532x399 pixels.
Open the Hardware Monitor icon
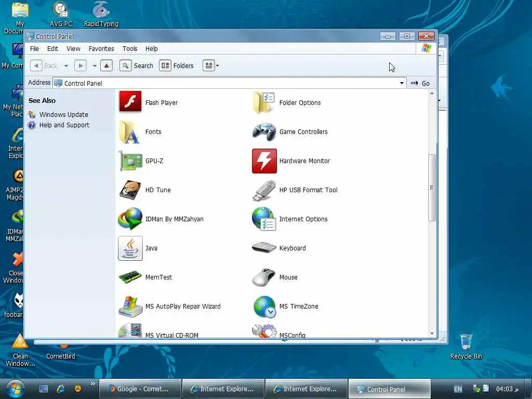tap(264, 161)
